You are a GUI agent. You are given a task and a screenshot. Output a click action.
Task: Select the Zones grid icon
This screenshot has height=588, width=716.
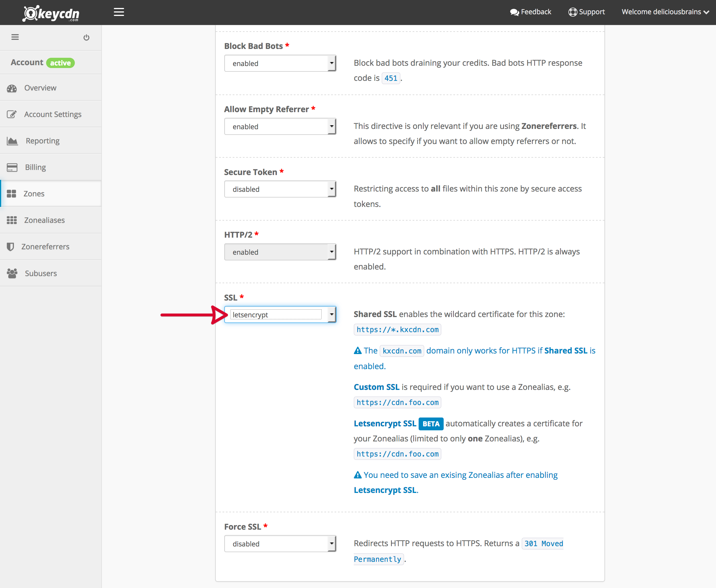point(12,194)
